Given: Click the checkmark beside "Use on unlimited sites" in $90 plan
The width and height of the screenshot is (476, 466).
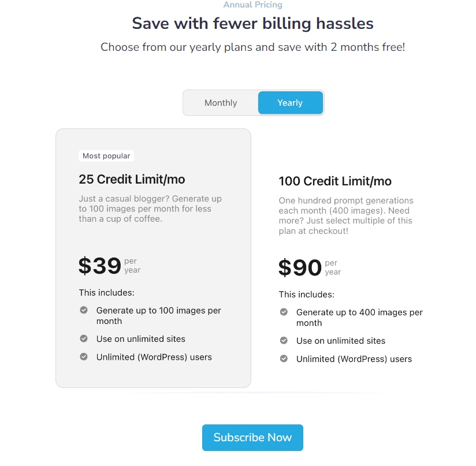Looking at the screenshot, I should (x=284, y=341).
